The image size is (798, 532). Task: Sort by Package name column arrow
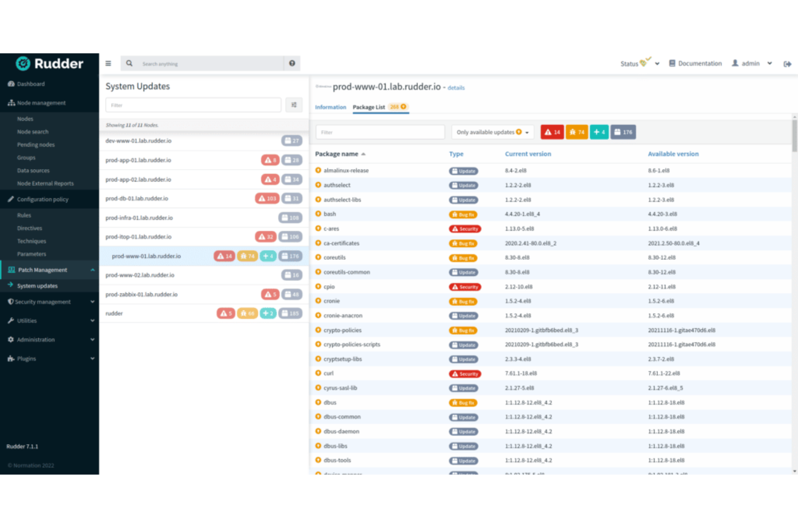tap(363, 154)
